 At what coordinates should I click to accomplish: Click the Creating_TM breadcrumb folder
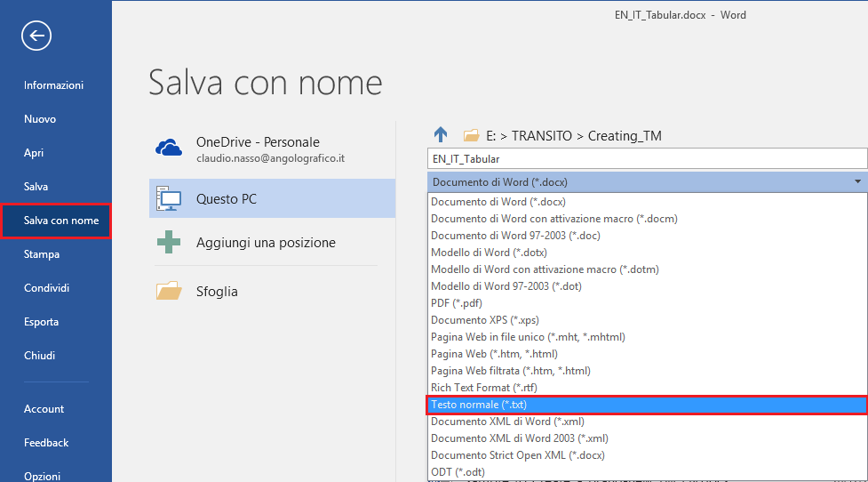pyautogui.click(x=625, y=136)
